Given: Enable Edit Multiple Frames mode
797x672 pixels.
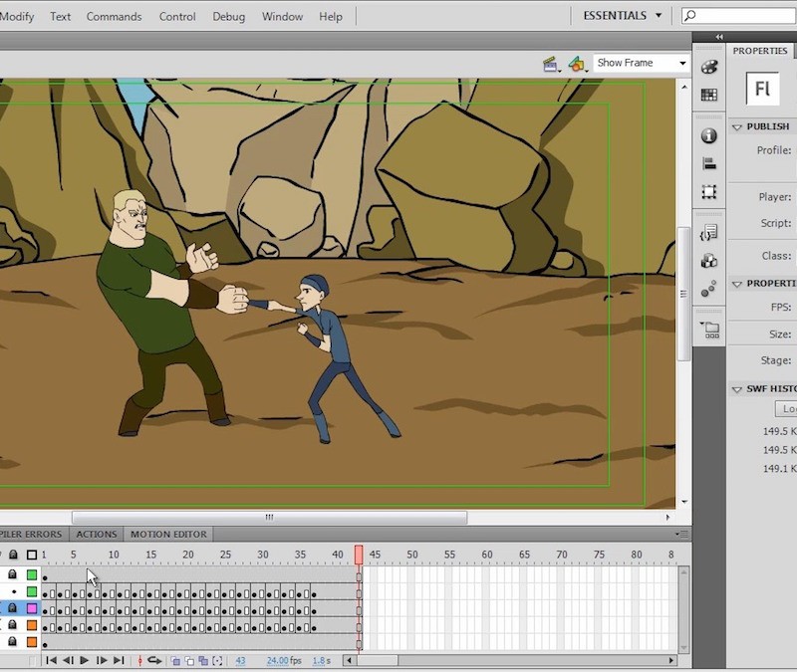Looking at the screenshot, I should pos(203,659).
